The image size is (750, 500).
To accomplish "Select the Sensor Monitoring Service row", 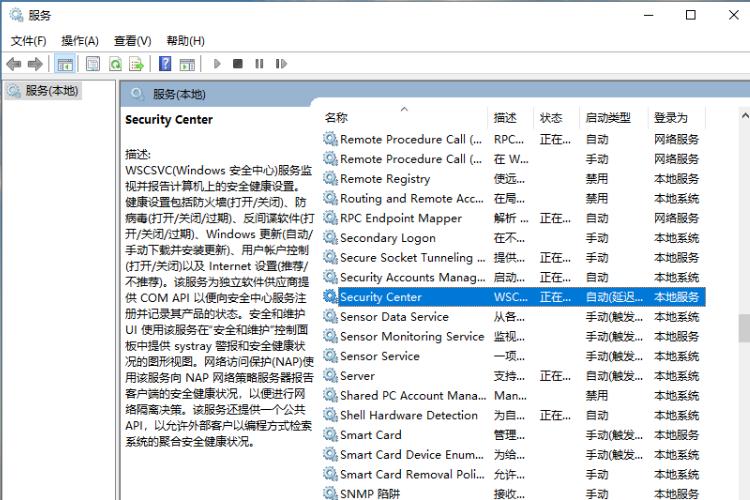I will coord(514,336).
